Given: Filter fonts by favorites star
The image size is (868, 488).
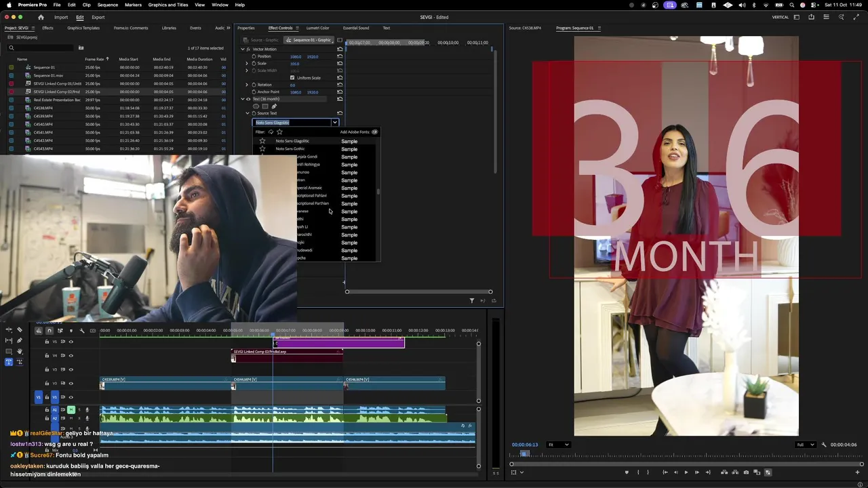Looking at the screenshot, I should [x=279, y=132].
